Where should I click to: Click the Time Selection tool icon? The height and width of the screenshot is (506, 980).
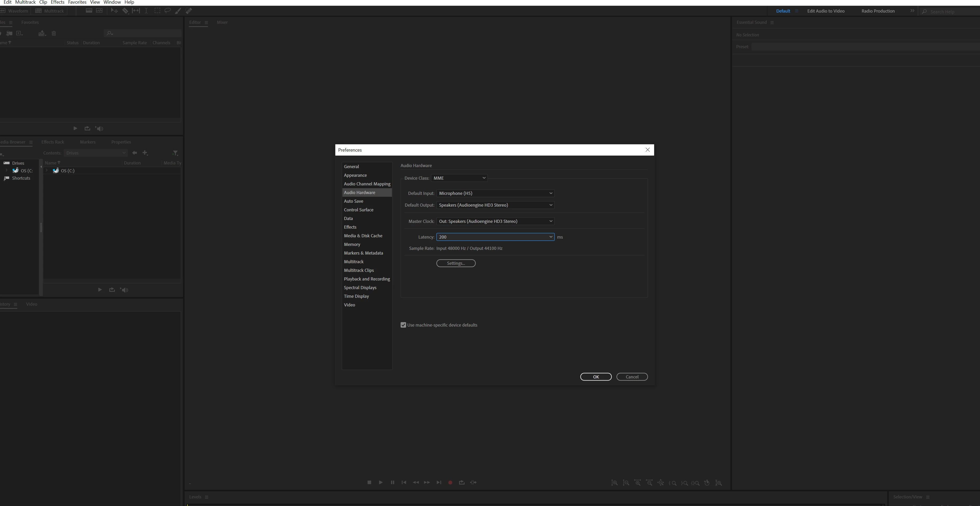[x=146, y=11]
